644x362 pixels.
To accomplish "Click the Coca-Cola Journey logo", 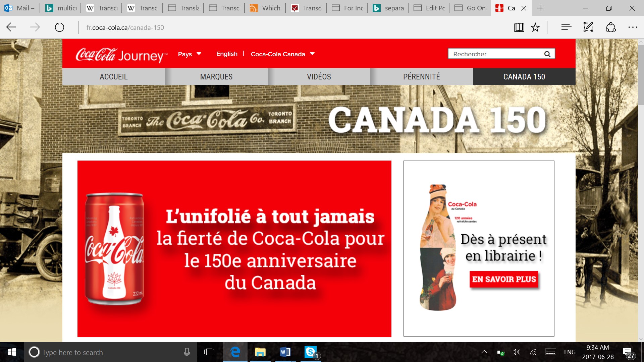I will pos(121,55).
